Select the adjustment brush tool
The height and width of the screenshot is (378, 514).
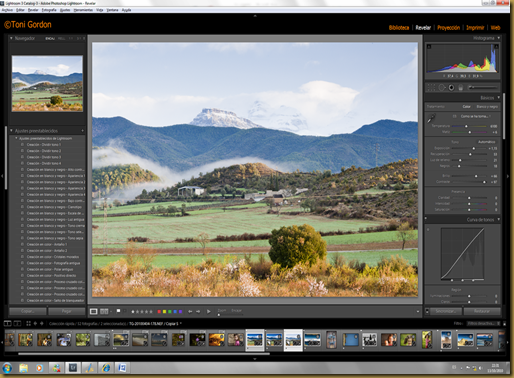483,87
